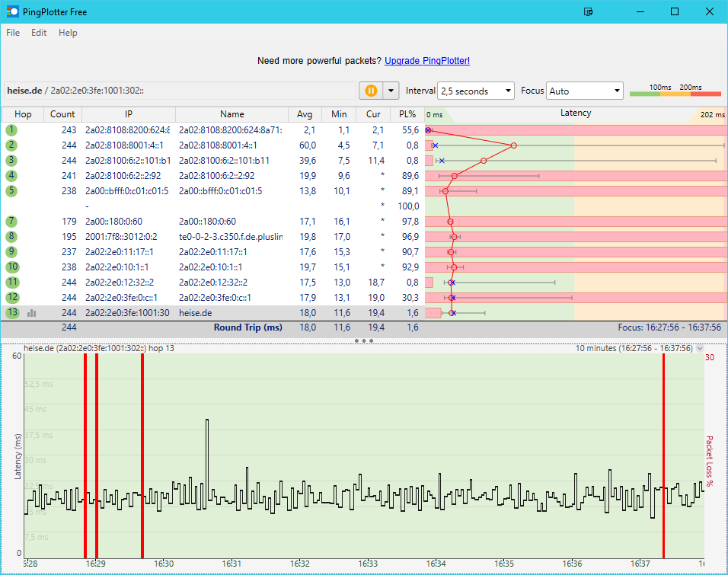Screen dimensions: 728x575
Task: Click the latency color scale bar
Action: coord(675,94)
